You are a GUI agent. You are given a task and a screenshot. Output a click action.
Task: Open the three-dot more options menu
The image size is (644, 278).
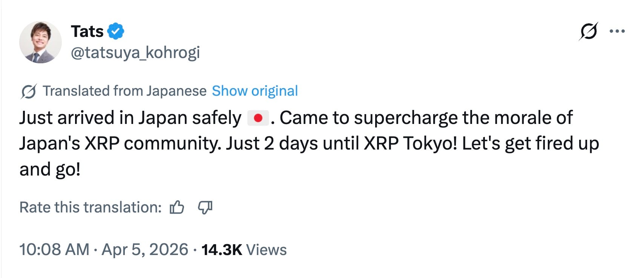617,31
